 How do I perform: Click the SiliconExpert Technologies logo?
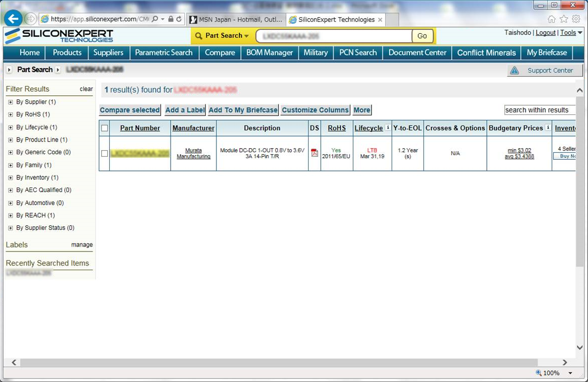click(59, 36)
